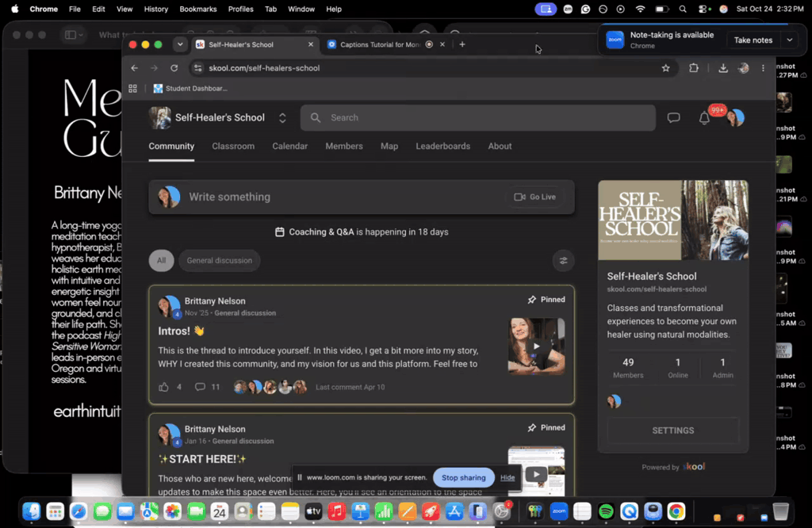This screenshot has height=528, width=812.
Task: Open the Calendar app in the Dock
Action: [220, 512]
